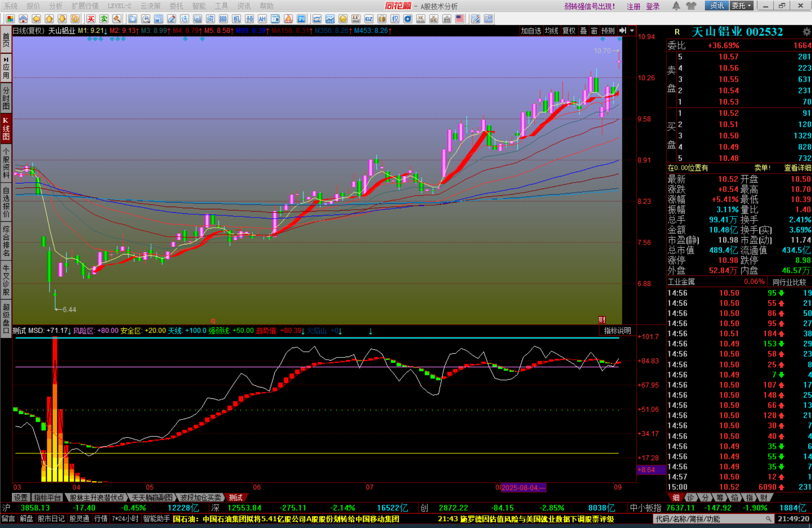Click the 查看详细 link
The width and height of the screenshot is (812, 528).
point(797,168)
